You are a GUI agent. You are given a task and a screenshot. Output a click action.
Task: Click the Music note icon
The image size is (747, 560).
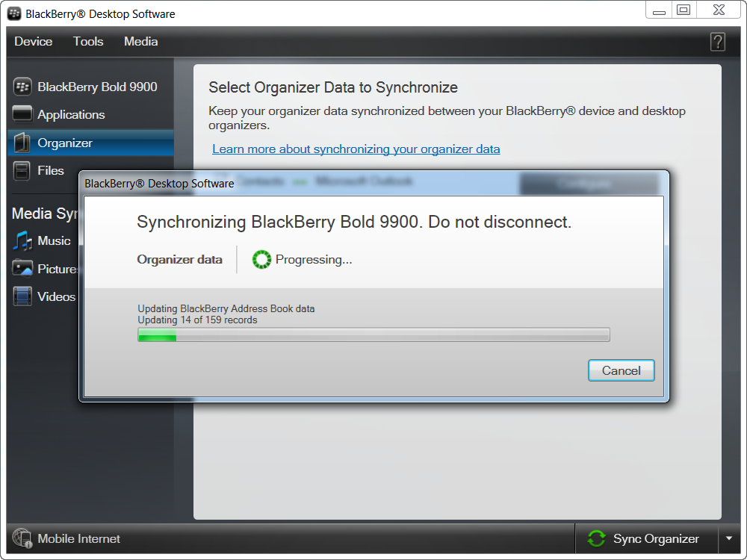pyautogui.click(x=22, y=241)
